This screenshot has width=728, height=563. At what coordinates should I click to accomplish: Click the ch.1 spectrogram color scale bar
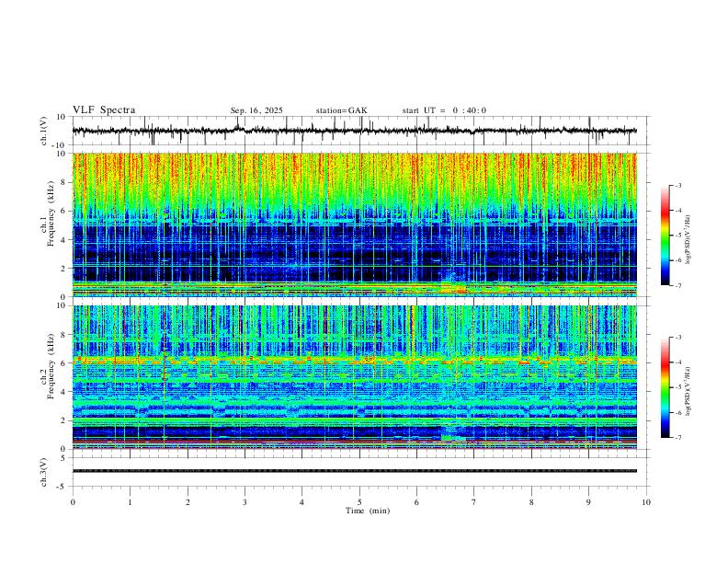[665, 236]
